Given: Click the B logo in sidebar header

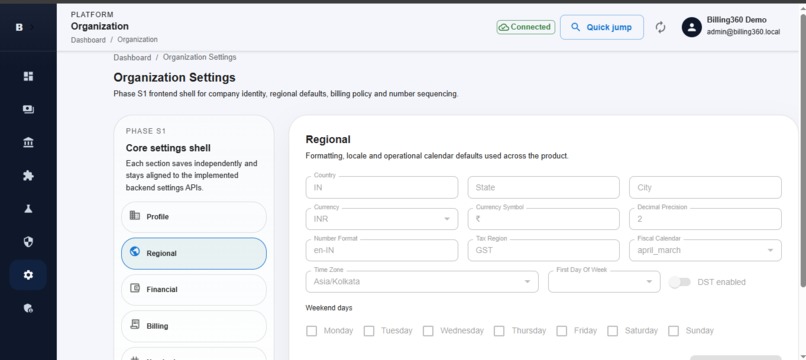Looking at the screenshot, I should (x=19, y=27).
